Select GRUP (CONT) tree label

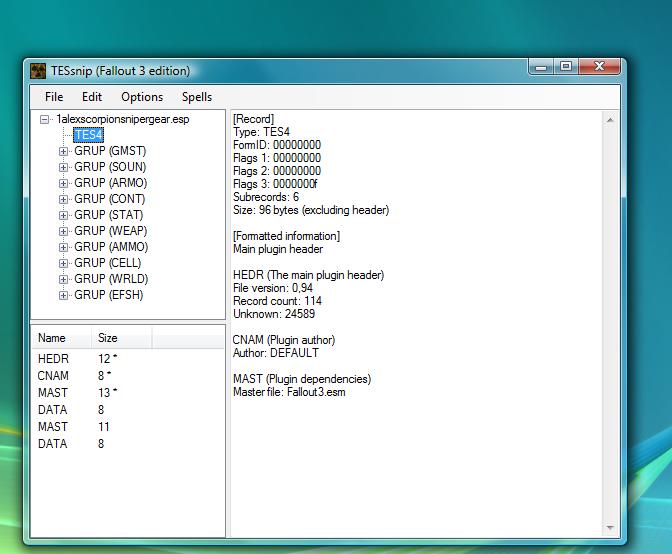pyautogui.click(x=110, y=199)
